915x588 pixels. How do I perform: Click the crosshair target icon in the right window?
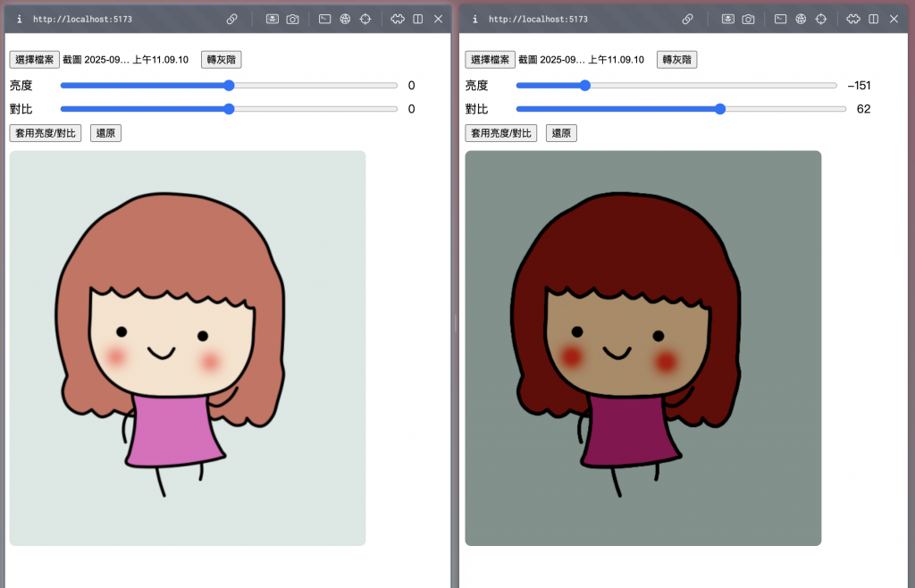click(821, 20)
